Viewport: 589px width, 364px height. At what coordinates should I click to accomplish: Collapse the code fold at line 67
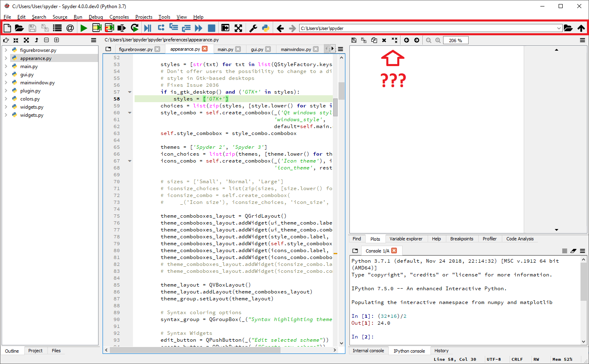(x=130, y=161)
